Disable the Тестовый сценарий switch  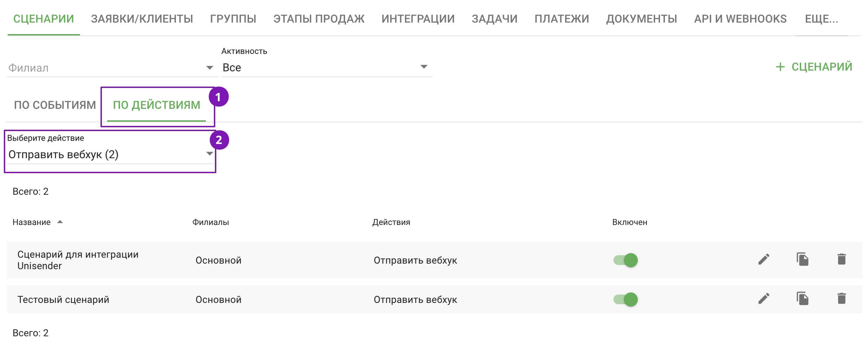[625, 299]
